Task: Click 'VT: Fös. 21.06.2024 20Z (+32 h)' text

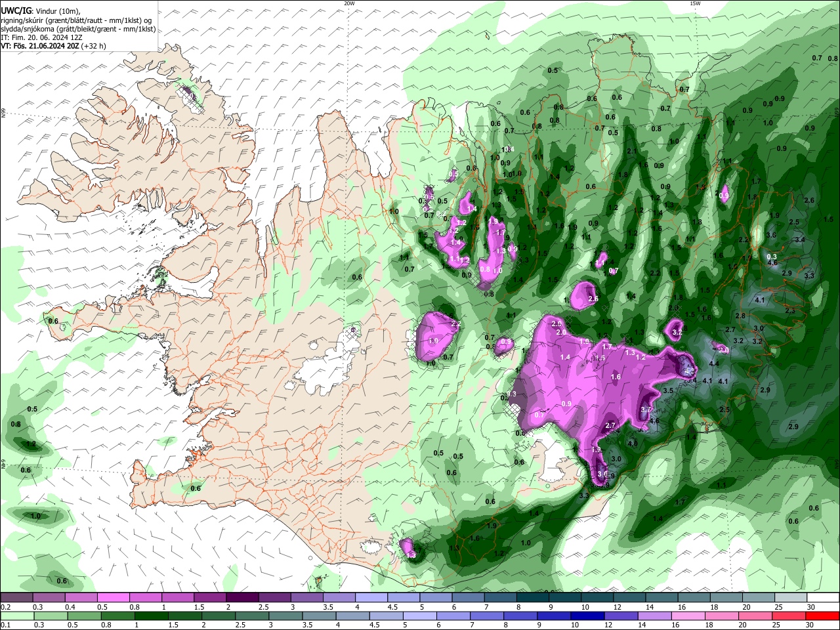Action: pos(53,46)
